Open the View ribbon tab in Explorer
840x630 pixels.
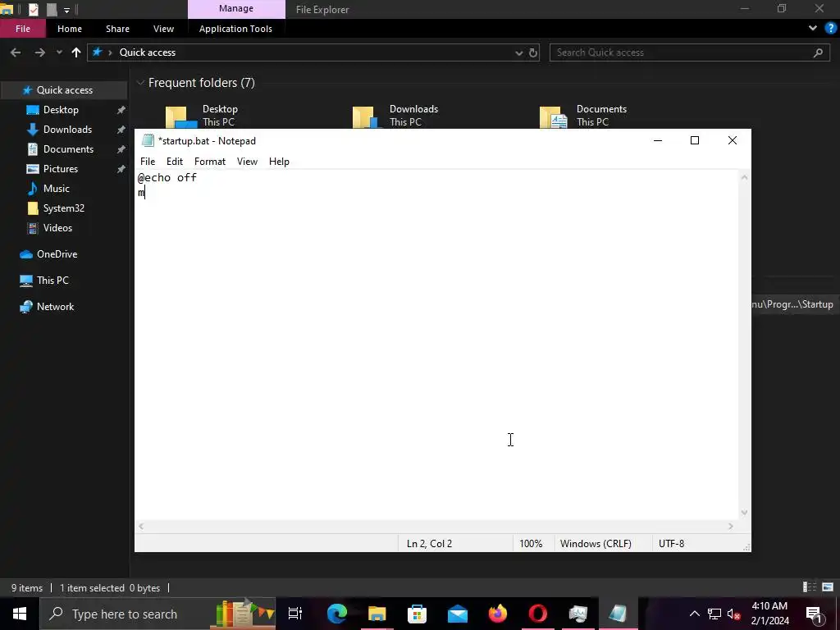(163, 29)
